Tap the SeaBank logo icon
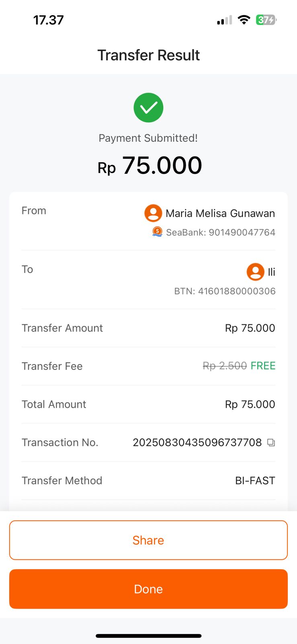This screenshot has height=644, width=297. 157,231
